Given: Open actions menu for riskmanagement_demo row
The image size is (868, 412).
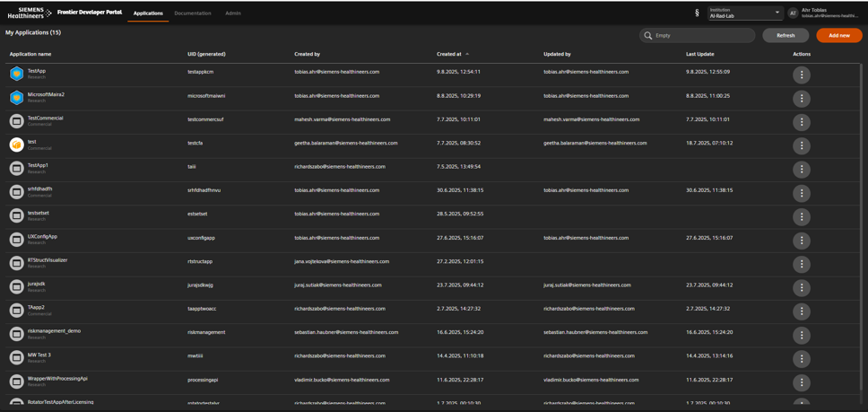Looking at the screenshot, I should 801,335.
